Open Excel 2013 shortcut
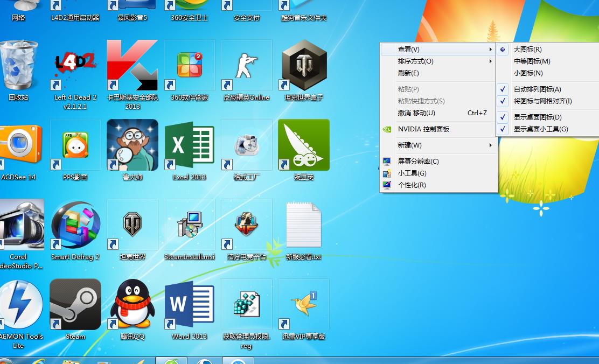Image resolution: width=599 pixels, height=364 pixels. coord(190,145)
